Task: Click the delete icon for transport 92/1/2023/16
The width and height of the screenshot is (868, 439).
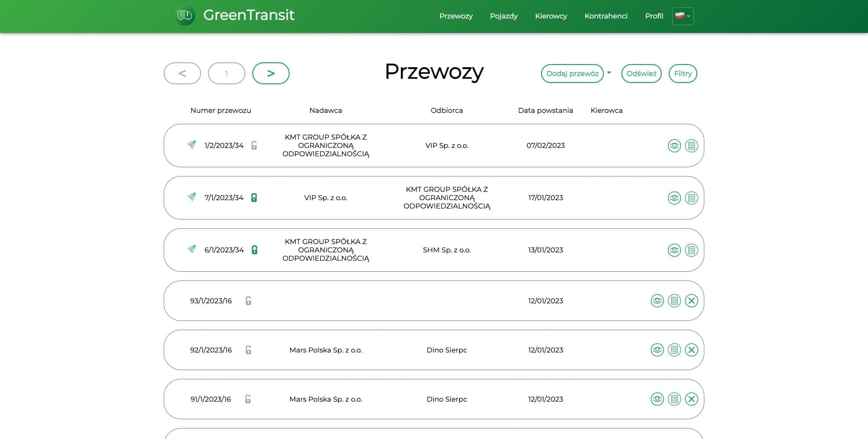Action: [691, 350]
